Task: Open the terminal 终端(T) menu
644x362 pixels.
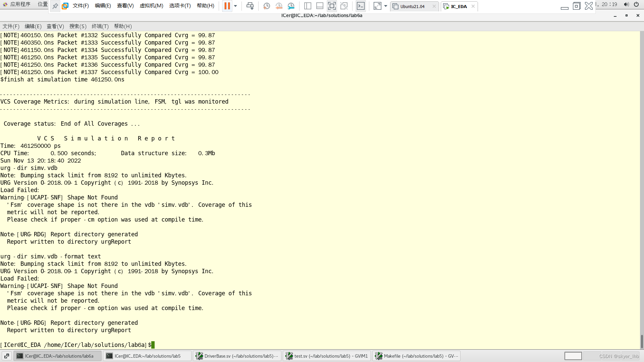Action: tap(100, 26)
